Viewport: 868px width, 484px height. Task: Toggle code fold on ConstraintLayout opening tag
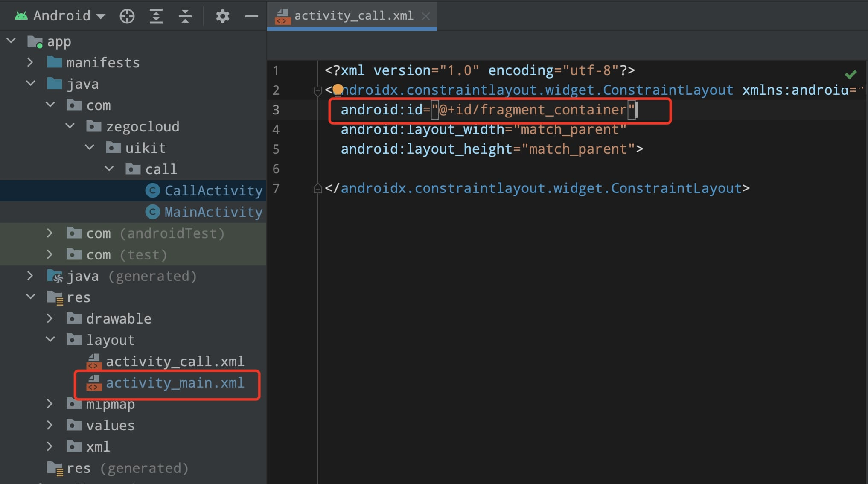click(317, 90)
